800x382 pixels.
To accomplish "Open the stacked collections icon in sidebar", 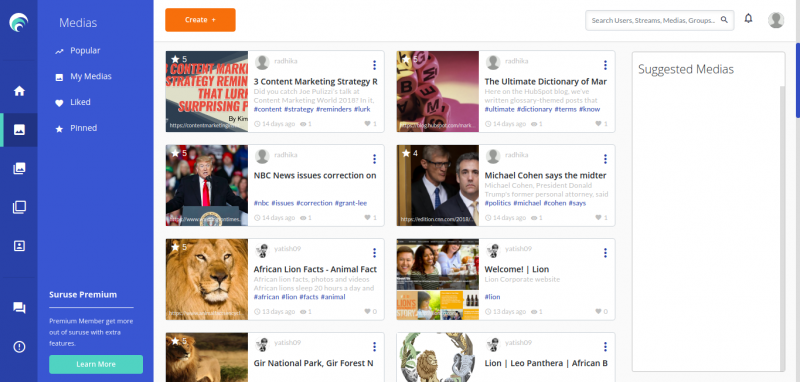I will (x=19, y=207).
